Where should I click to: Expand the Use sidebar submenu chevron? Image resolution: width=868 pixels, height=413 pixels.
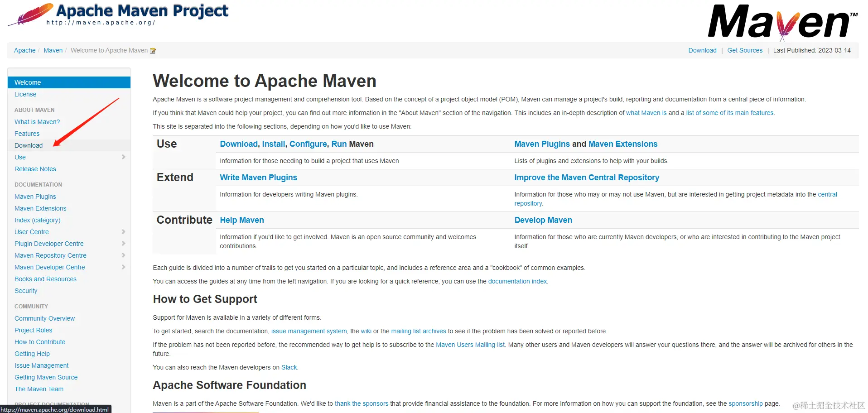pyautogui.click(x=123, y=157)
